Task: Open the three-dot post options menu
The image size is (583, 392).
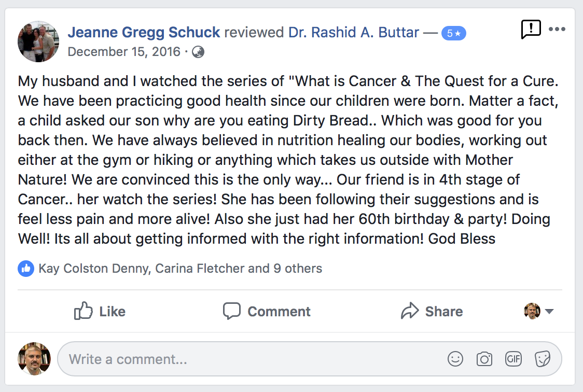Action: [557, 29]
